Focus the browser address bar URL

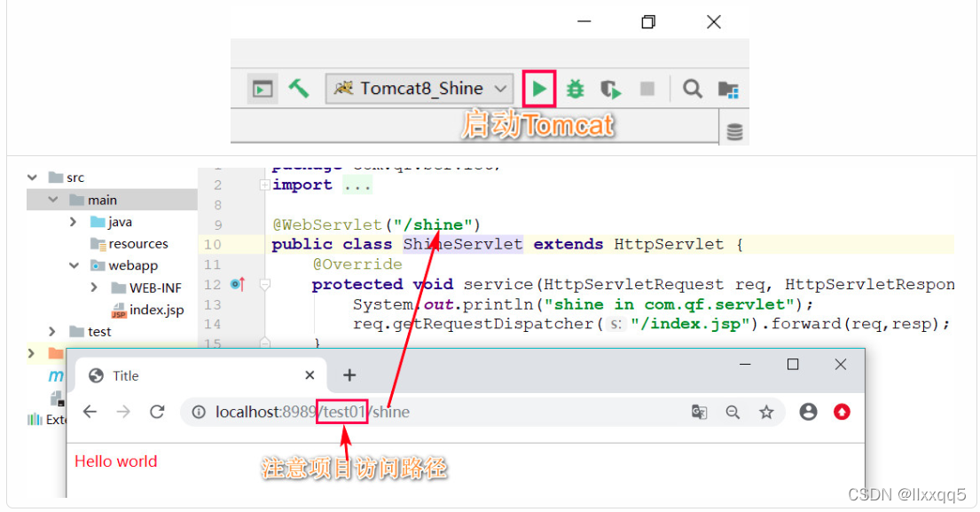click(312, 412)
